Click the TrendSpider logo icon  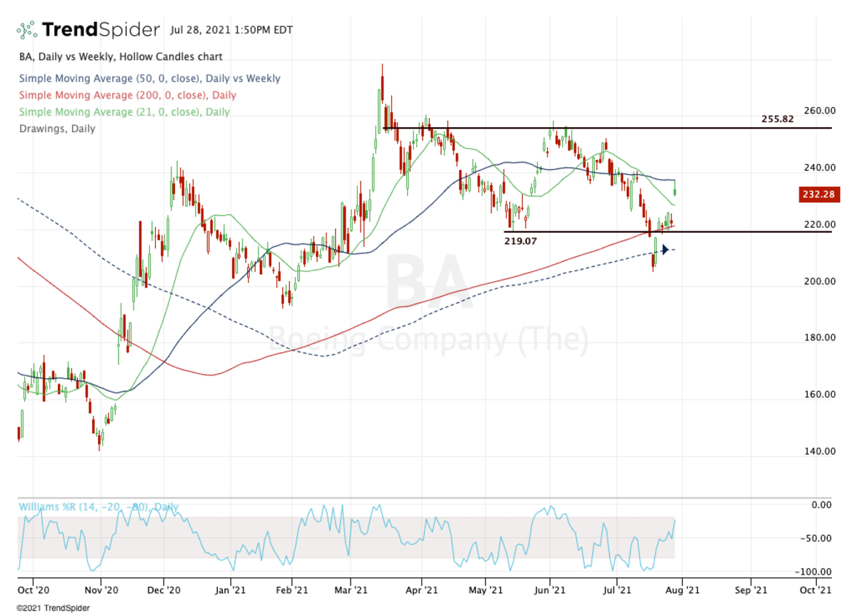click(24, 29)
